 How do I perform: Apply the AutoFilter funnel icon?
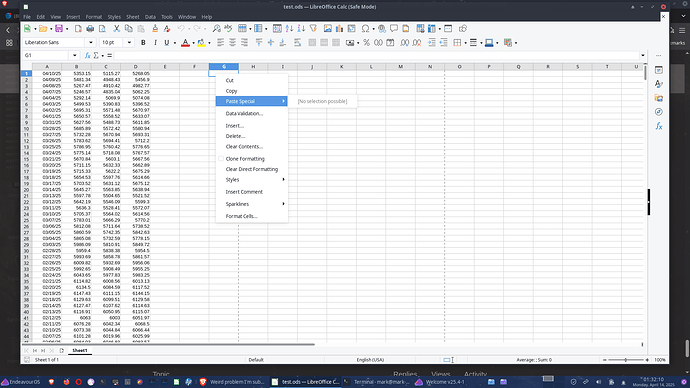pyautogui.click(x=313, y=29)
